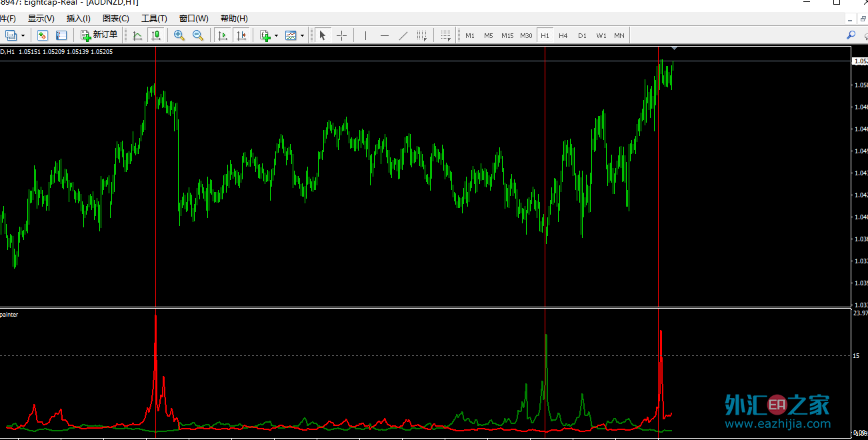Screen dimensions: 868x440
Task: Select the crosshair tool
Action: click(x=341, y=35)
